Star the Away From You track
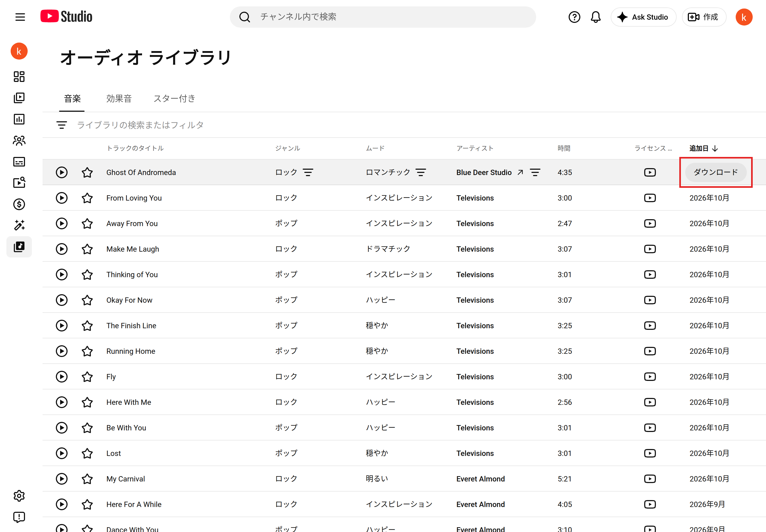The image size is (766, 532). [x=87, y=223]
